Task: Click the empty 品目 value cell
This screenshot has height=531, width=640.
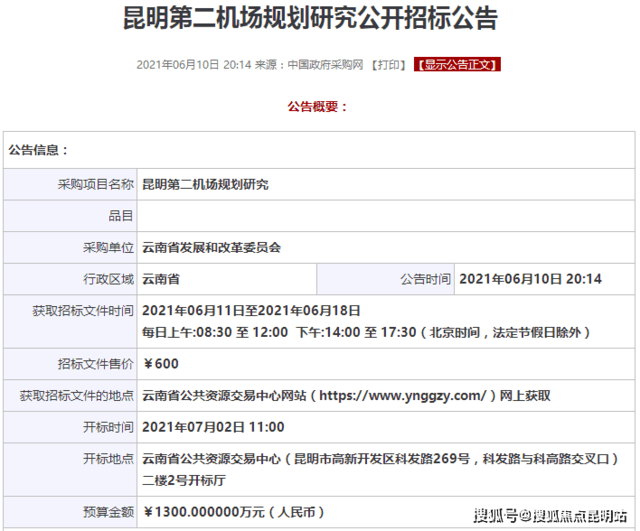Action: pos(385,215)
